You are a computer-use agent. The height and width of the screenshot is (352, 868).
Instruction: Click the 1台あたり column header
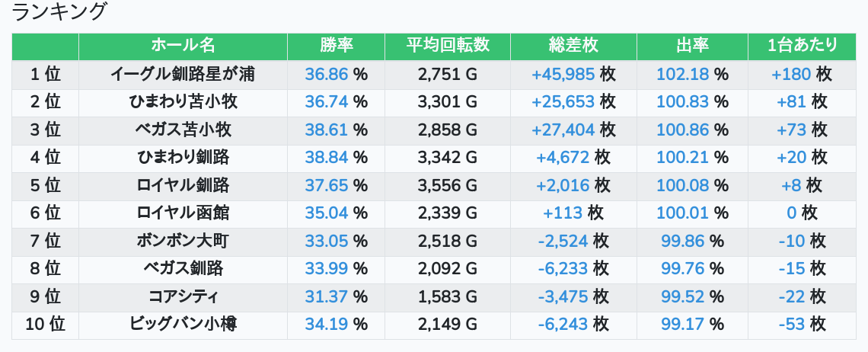803,46
